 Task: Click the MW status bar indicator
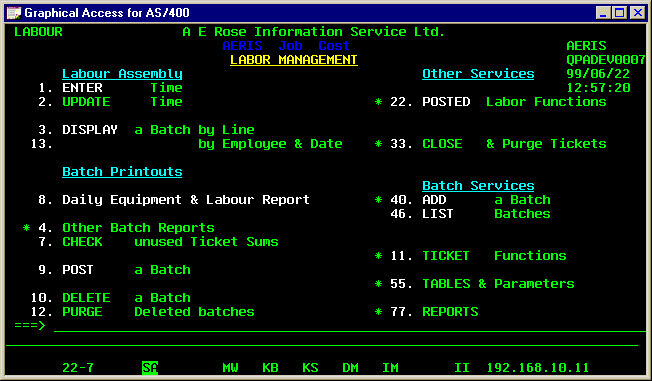[x=230, y=368]
